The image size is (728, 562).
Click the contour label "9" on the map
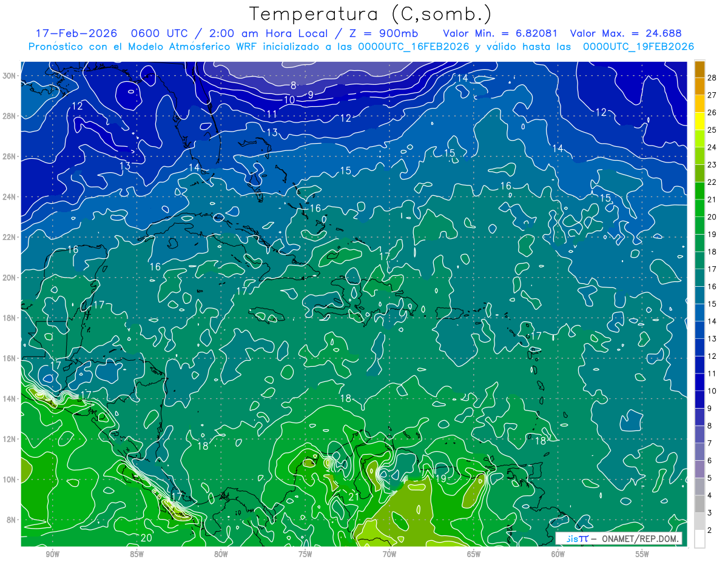pos(310,95)
